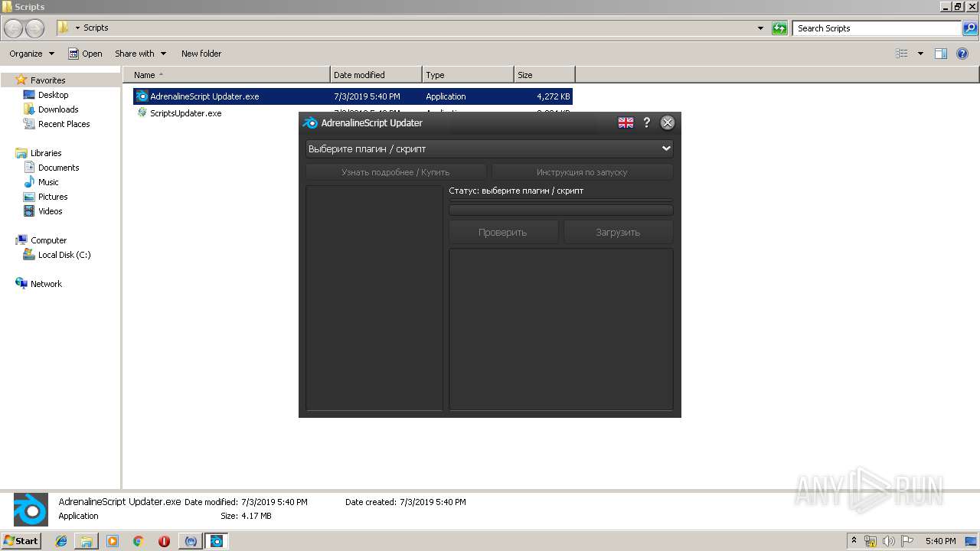Open Explorer help icon
Screen dimensions: 980x551
click(x=963, y=54)
